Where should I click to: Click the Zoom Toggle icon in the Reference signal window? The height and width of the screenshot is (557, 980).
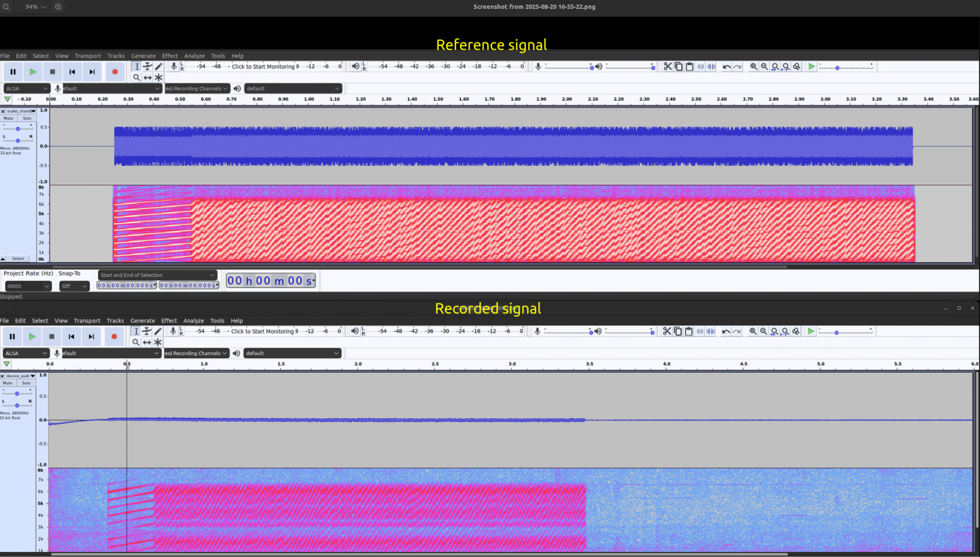pyautogui.click(x=797, y=67)
